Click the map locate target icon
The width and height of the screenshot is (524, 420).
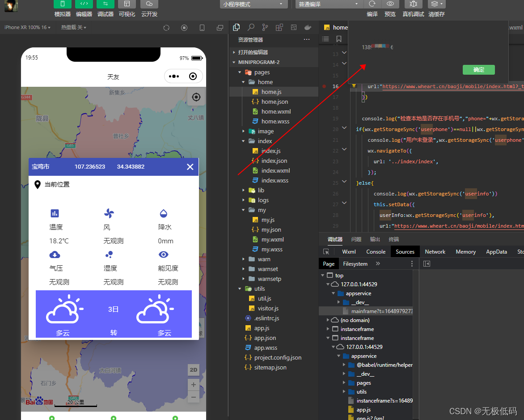coord(196,97)
